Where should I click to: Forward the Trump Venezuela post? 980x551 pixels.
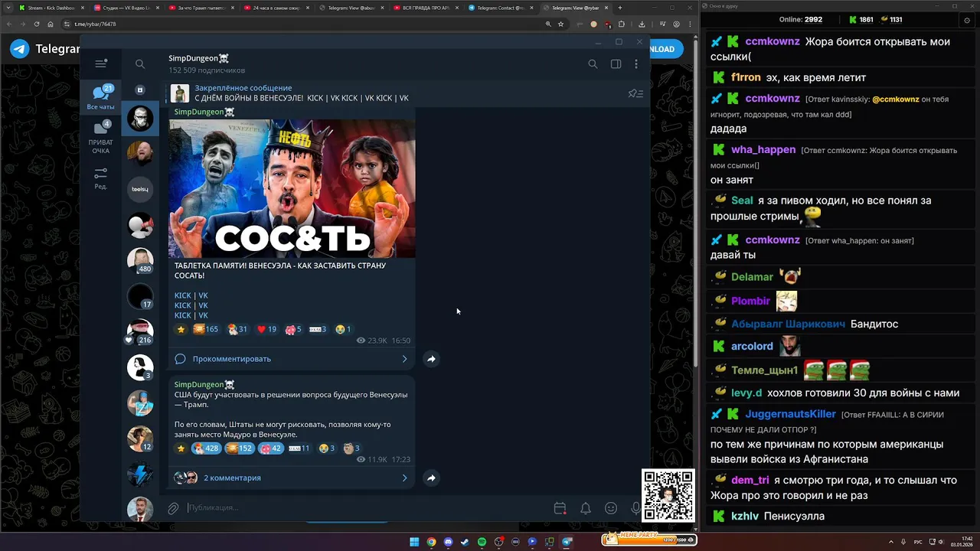[431, 478]
